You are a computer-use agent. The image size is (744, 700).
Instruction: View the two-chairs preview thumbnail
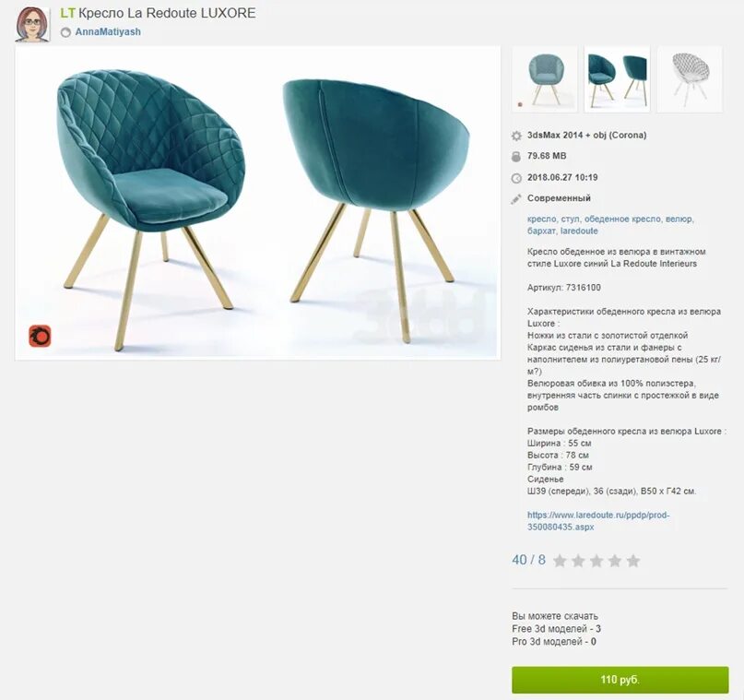tap(617, 79)
